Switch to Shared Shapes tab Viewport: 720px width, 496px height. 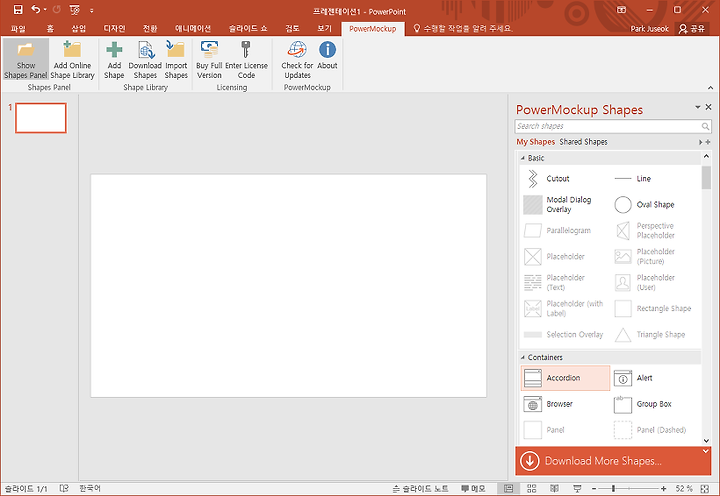tap(583, 142)
